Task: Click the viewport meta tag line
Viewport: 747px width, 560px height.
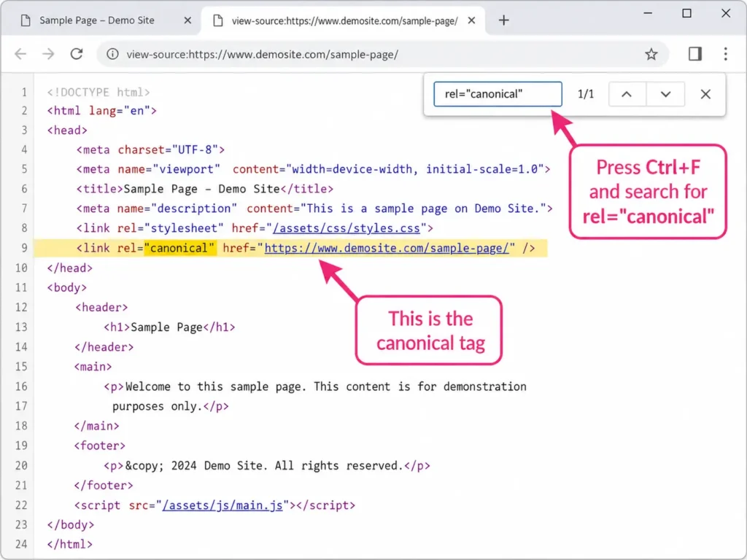Action: tap(314, 169)
